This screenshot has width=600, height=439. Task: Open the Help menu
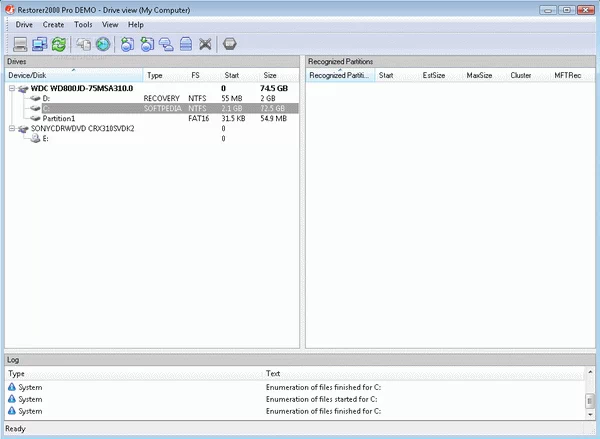pyautogui.click(x=135, y=24)
